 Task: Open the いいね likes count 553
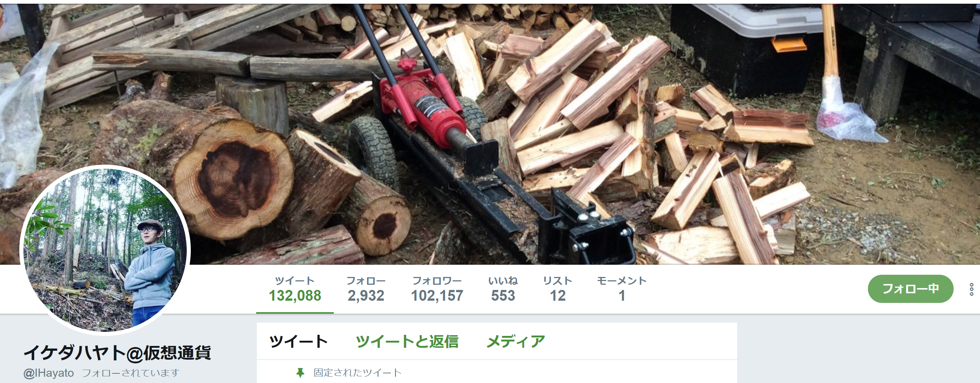point(503,289)
